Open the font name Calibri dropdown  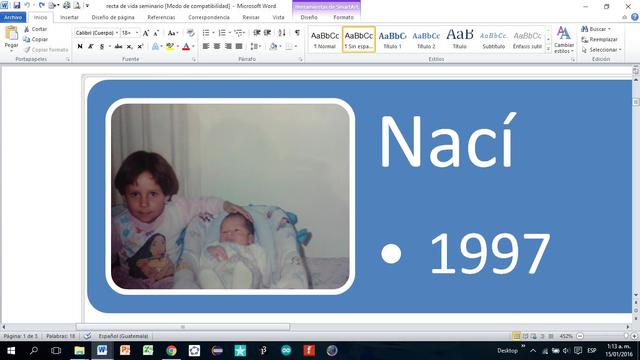pyautogui.click(x=117, y=33)
